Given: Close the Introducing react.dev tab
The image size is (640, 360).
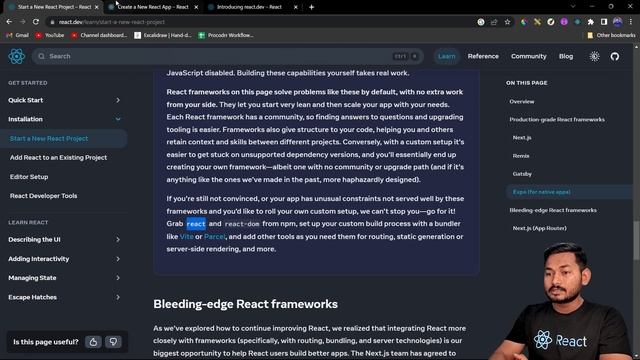Looking at the screenshot, I should 296,7.
